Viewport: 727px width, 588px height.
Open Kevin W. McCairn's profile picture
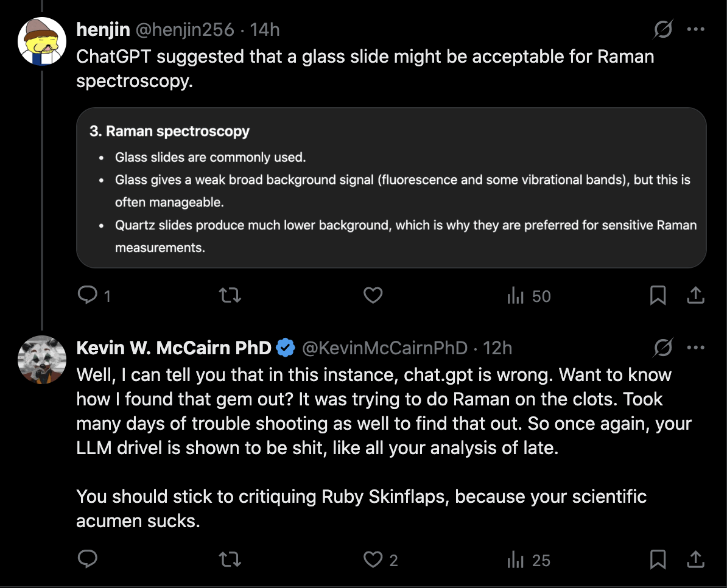click(x=41, y=360)
